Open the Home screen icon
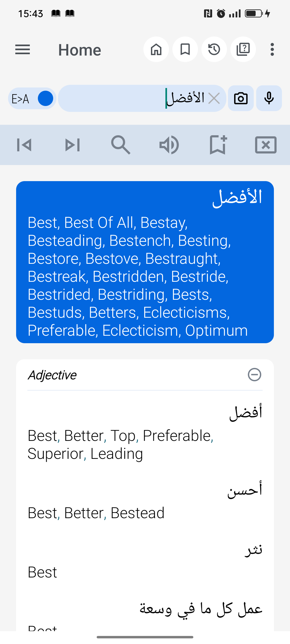Viewport: 290px width, 644px height. (x=156, y=49)
